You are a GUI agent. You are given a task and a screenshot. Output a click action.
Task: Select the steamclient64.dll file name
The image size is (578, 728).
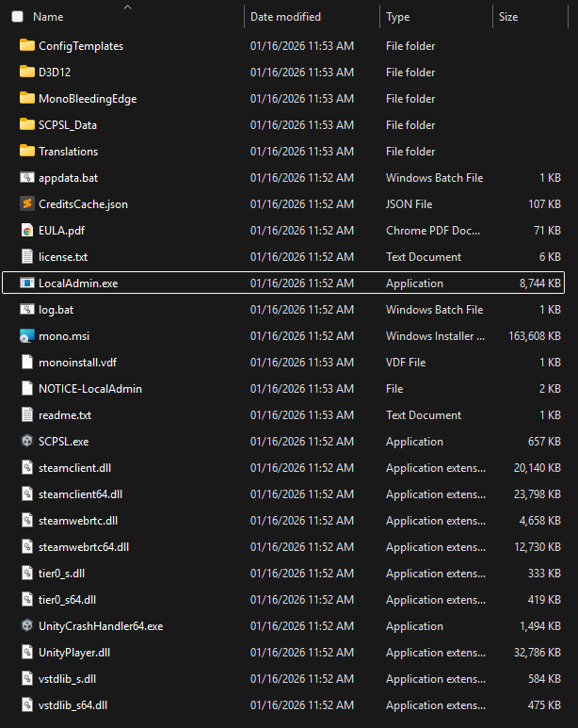(80, 494)
